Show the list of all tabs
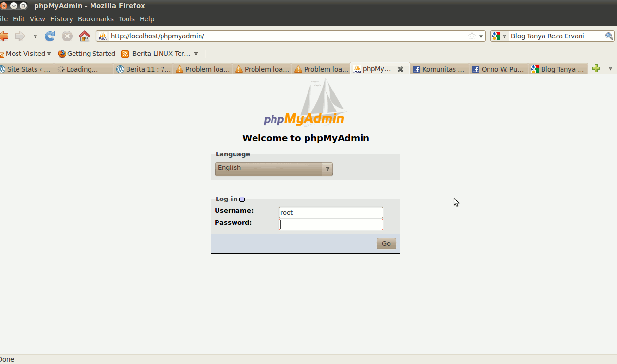 coord(610,69)
